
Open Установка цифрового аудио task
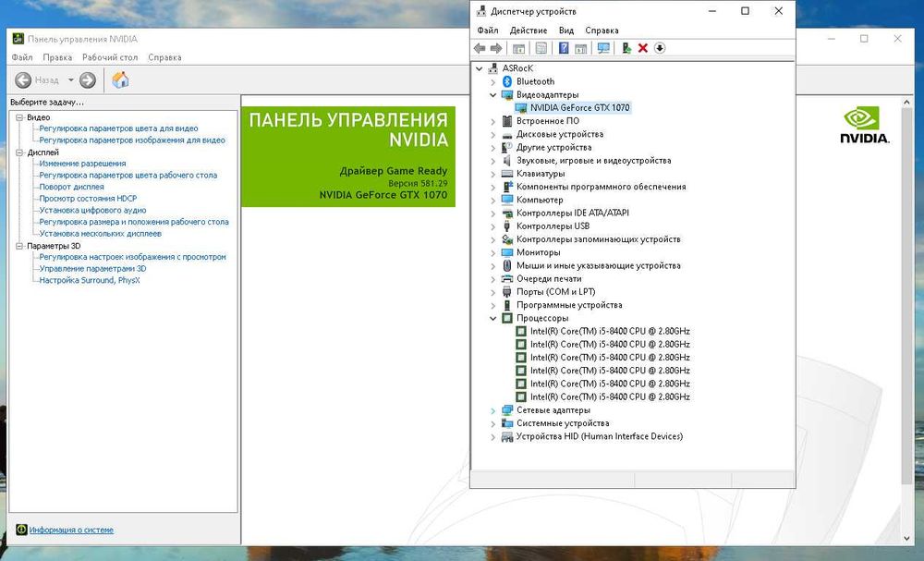[x=92, y=210]
